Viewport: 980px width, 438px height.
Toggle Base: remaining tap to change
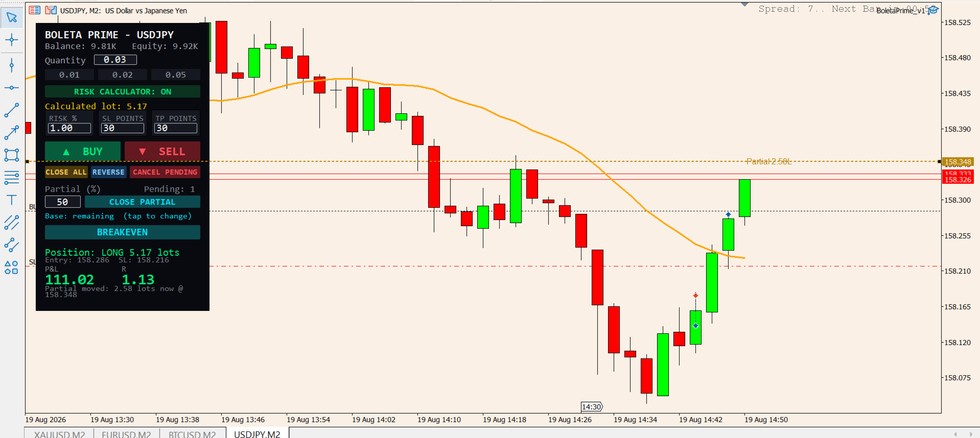(x=119, y=216)
